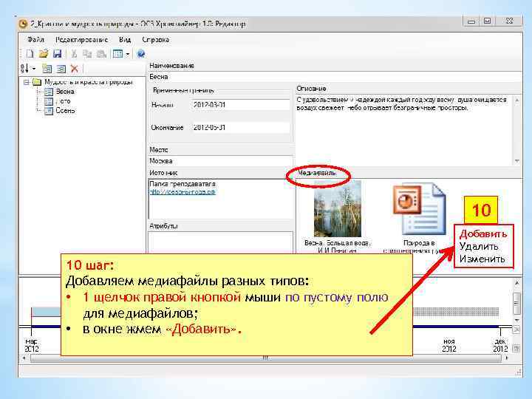Click the ноя 2012 timeline label
Viewport: 532px width, 399px height.
[449, 345]
